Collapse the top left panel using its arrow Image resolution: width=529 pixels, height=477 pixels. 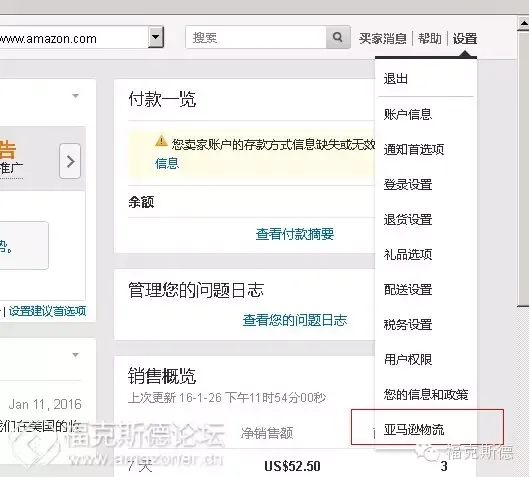coord(76,96)
